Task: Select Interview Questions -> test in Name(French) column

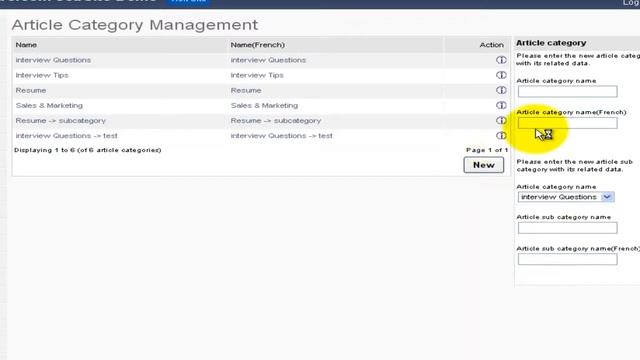Action: (x=282, y=136)
